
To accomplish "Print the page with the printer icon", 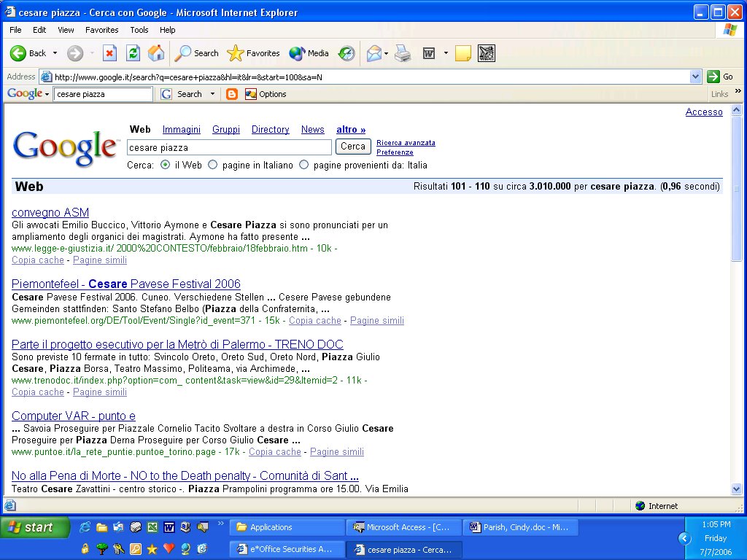I will click(x=403, y=53).
